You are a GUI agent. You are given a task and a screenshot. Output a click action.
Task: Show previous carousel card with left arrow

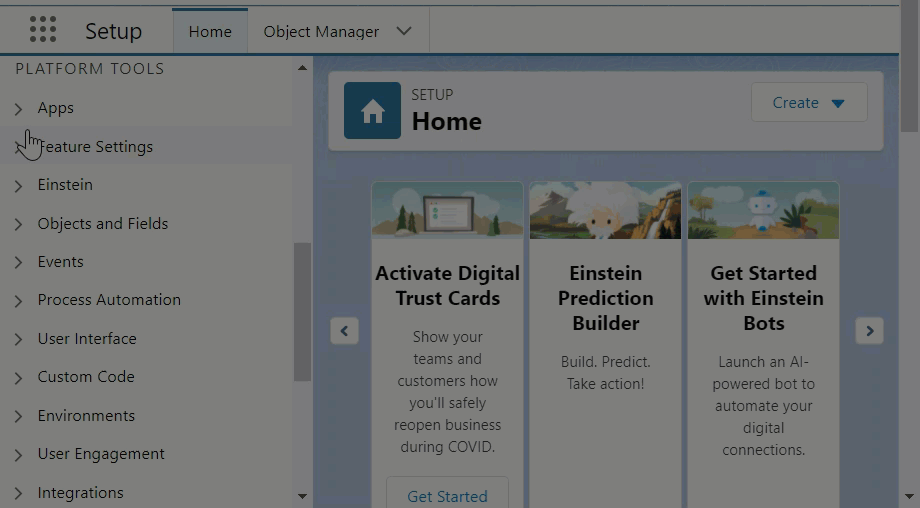[344, 331]
